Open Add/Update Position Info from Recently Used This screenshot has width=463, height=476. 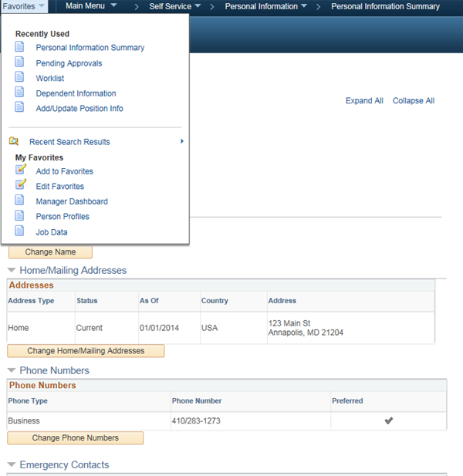click(79, 108)
